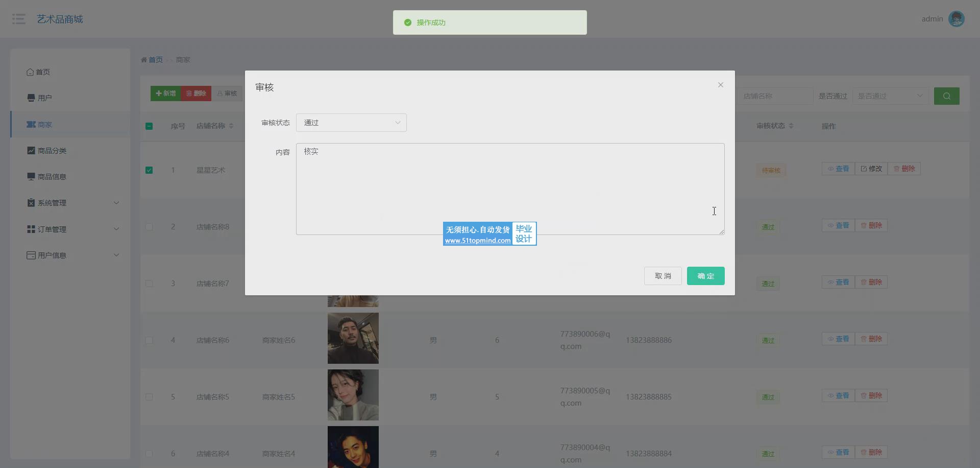Click the 取消 button in the dialog
980x468 pixels.
click(x=663, y=276)
